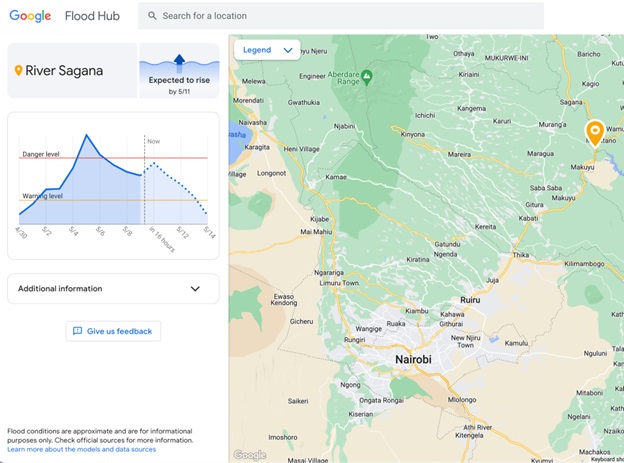The width and height of the screenshot is (624, 463).
Task: Click the Nairobi city label on map
Action: pos(411,359)
